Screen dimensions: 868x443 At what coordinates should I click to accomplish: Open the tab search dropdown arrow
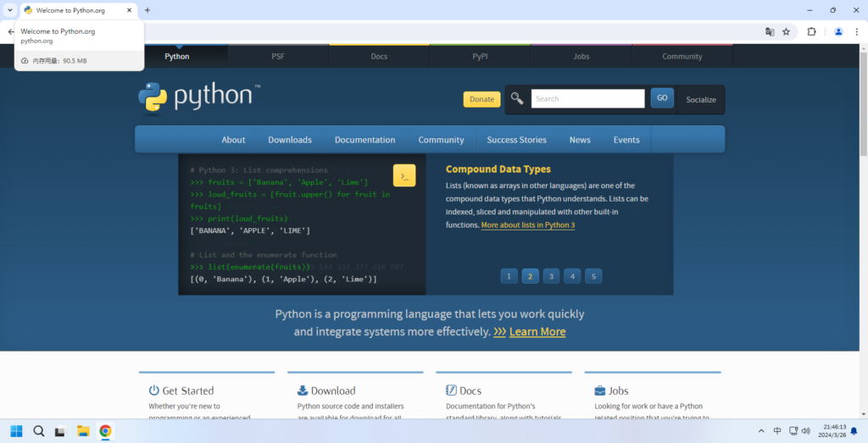coord(10,10)
